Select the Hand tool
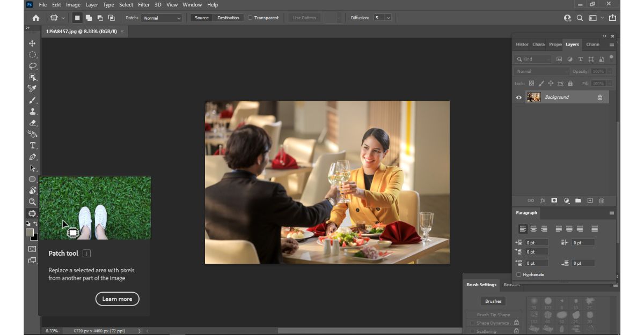The width and height of the screenshot is (644, 335). pos(32,190)
